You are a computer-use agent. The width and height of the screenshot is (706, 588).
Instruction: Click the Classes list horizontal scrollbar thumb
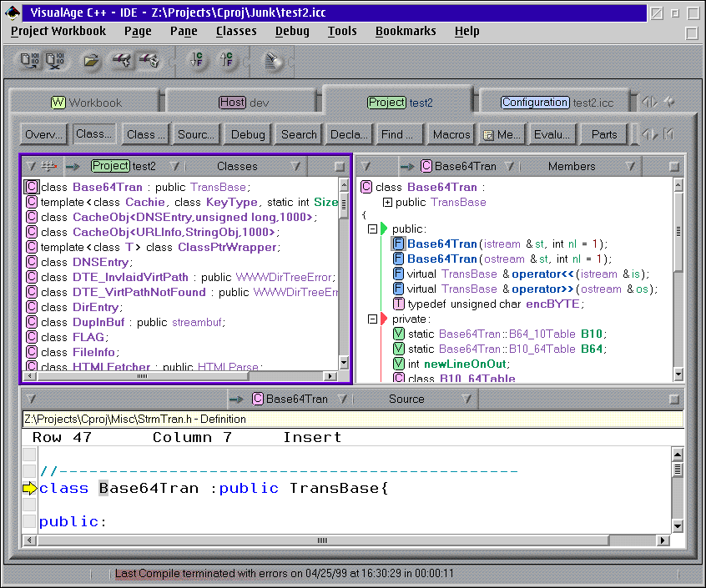(x=142, y=376)
